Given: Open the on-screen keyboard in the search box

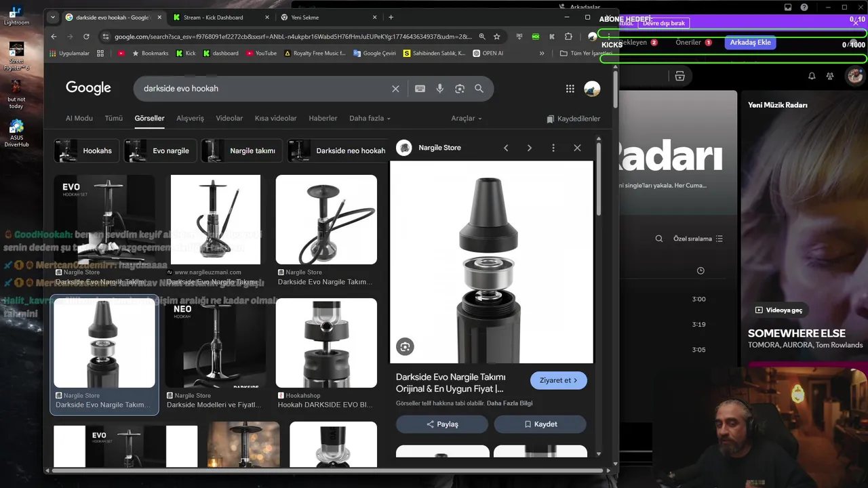Looking at the screenshot, I should tap(420, 88).
